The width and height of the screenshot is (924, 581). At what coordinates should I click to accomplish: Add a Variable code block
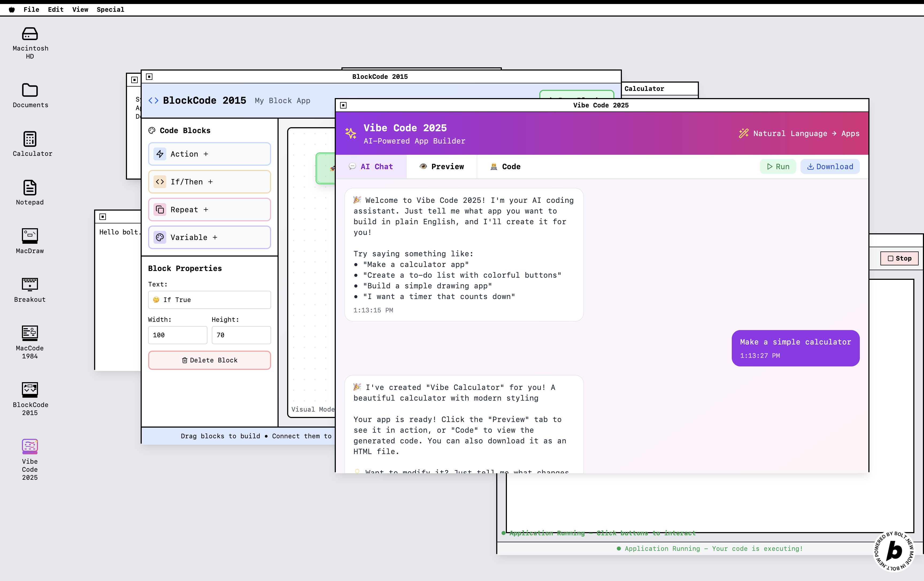[209, 237]
